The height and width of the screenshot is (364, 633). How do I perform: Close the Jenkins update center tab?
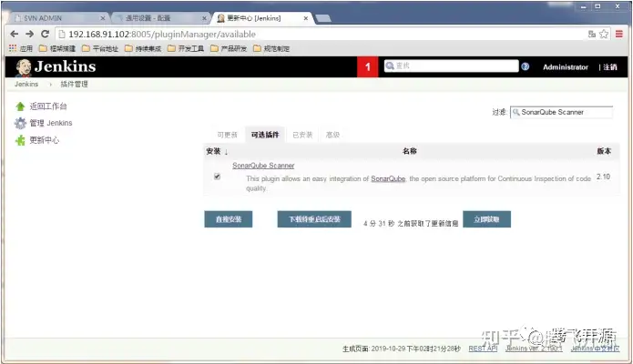(306, 18)
